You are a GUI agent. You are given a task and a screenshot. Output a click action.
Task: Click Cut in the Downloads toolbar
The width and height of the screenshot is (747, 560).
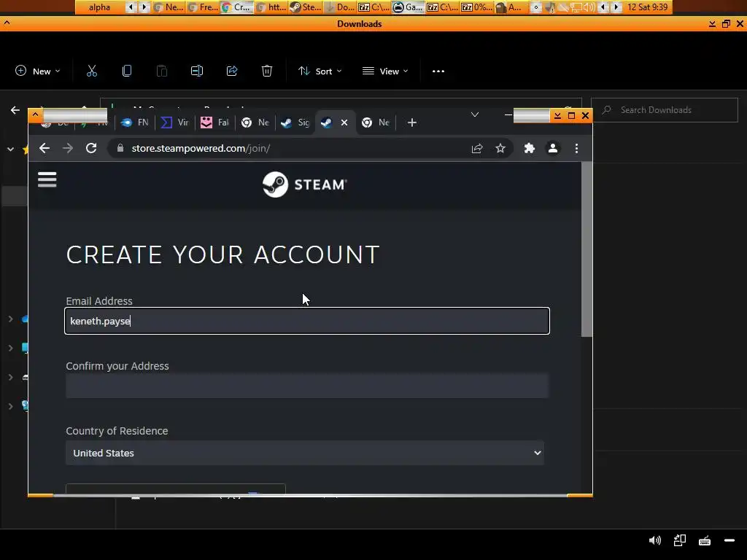click(91, 71)
